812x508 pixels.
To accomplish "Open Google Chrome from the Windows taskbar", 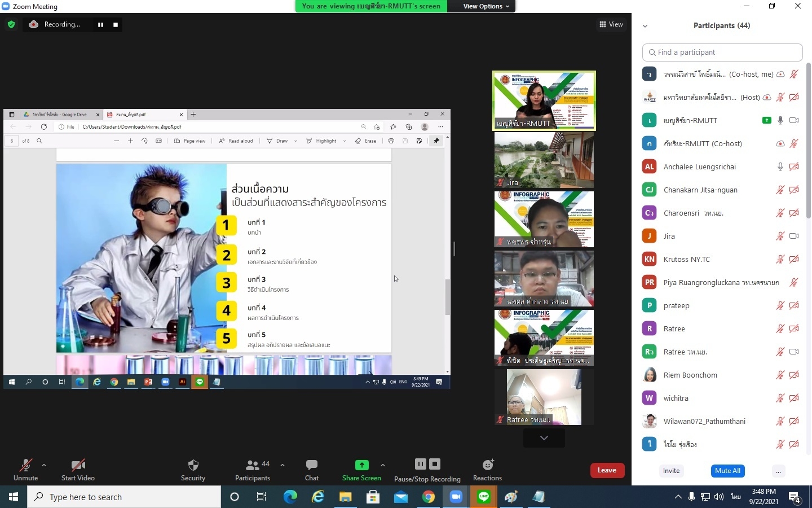I will 429,497.
